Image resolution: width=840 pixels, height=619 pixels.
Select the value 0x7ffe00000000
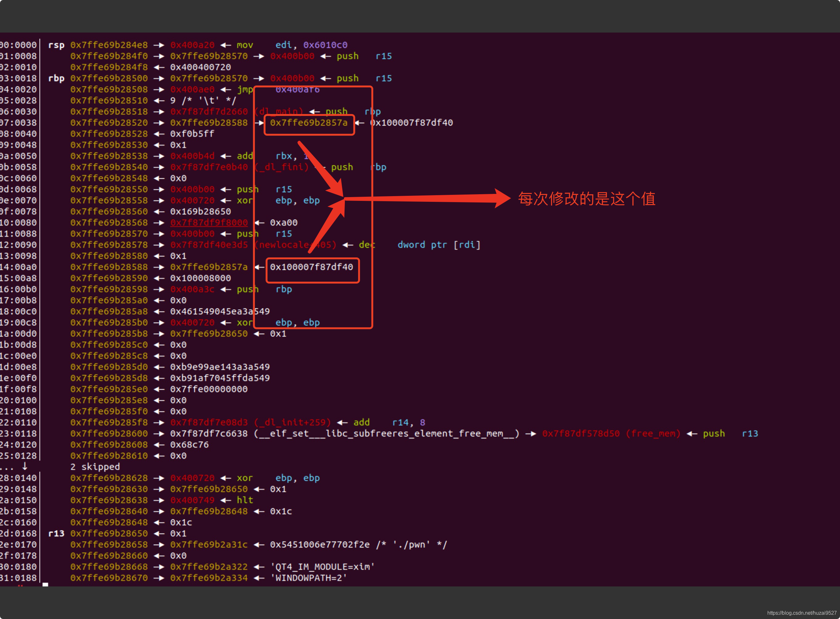click(209, 389)
